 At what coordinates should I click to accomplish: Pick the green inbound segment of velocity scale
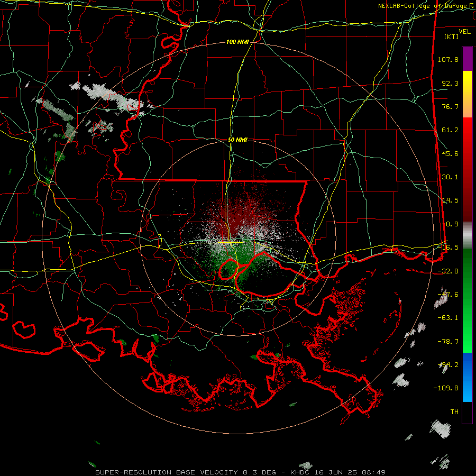point(467,300)
